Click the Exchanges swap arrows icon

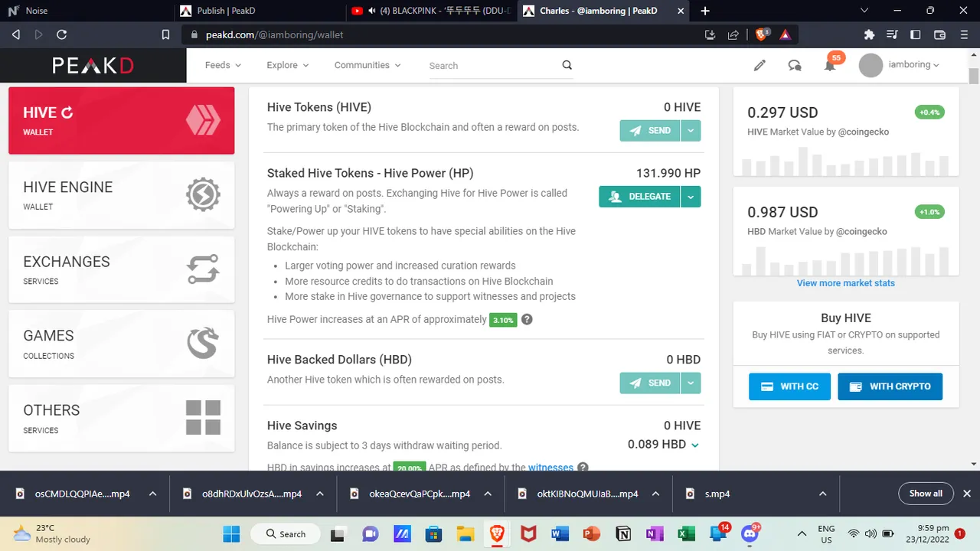(203, 269)
